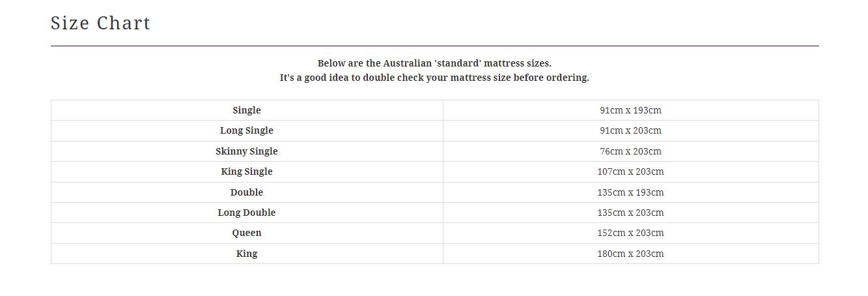Screen dimensions: 868x296
Task: Click the Australian 'standard' mattress sizes sentence
Action: click(434, 63)
